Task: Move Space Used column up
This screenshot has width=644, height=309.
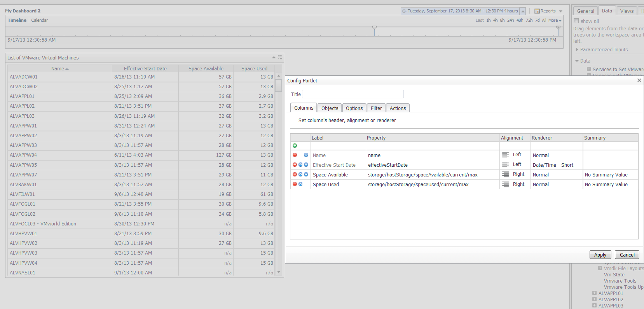Action: [x=300, y=184]
